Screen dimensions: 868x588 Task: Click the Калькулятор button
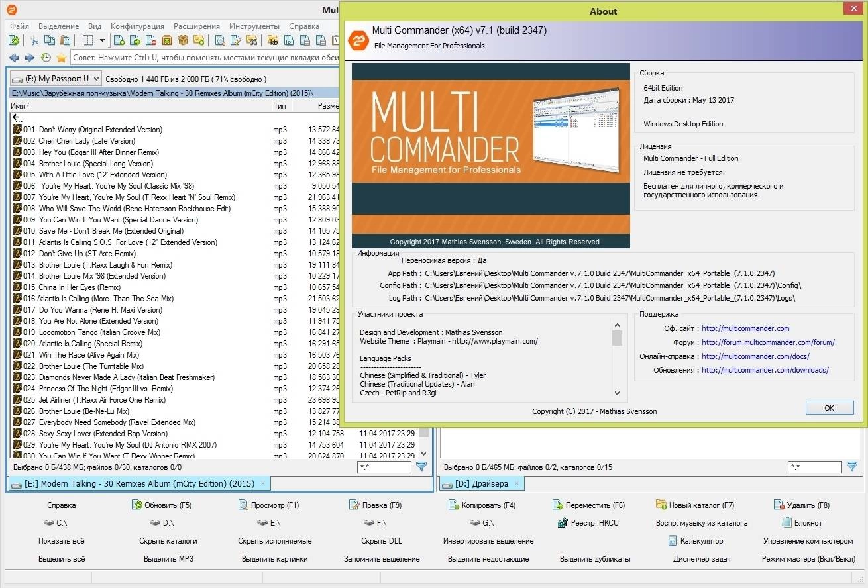pyautogui.click(x=695, y=541)
